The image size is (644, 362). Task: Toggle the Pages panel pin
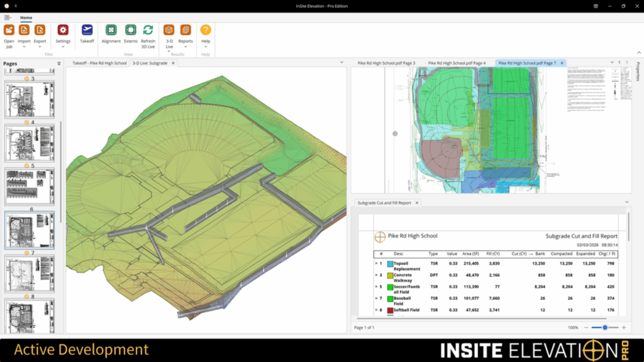point(58,63)
